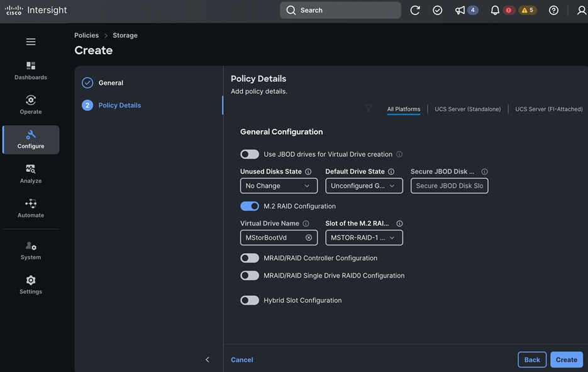Enable Use JBOD drives for Virtual Drive creation
This screenshot has width=588, height=372.
pos(250,154)
